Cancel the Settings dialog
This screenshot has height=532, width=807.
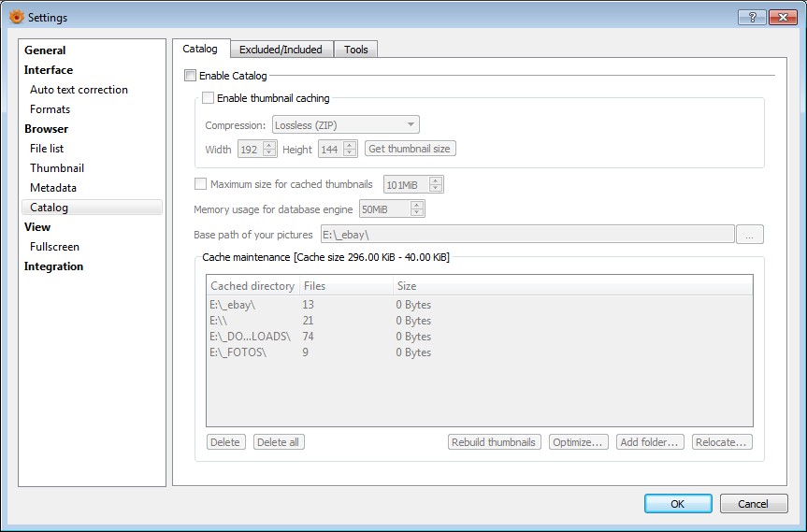tap(754, 504)
